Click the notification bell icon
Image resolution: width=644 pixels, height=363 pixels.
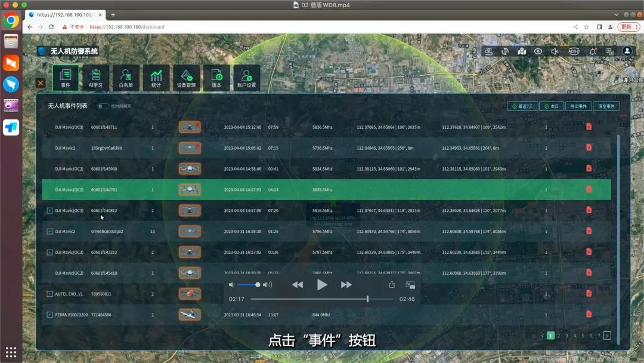coord(593,51)
